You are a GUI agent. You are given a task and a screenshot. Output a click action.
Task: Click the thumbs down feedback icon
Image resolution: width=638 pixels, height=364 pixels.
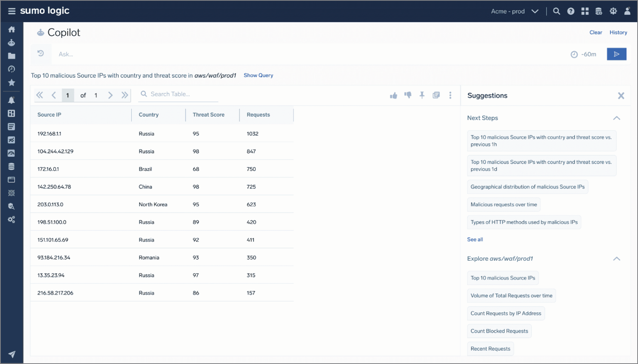[408, 95]
